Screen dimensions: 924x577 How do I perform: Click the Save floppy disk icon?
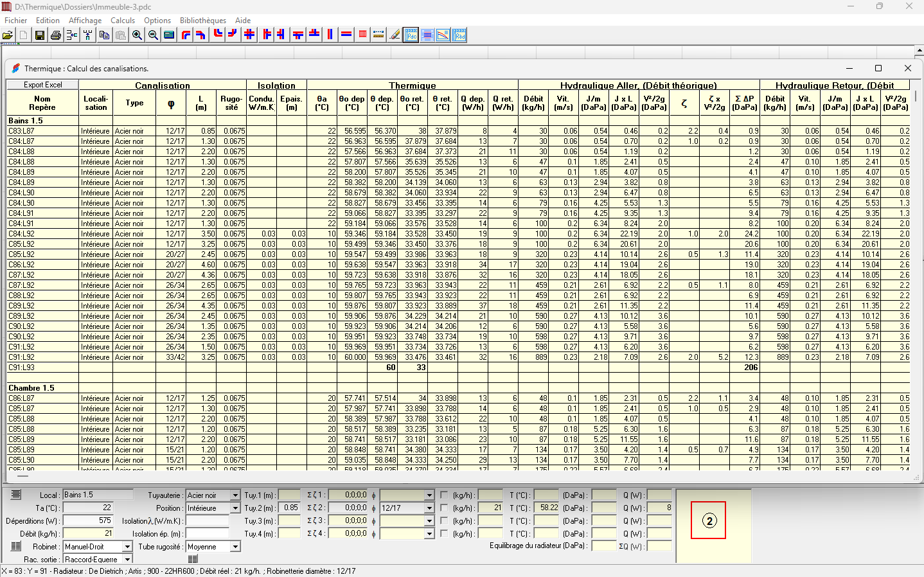click(40, 35)
